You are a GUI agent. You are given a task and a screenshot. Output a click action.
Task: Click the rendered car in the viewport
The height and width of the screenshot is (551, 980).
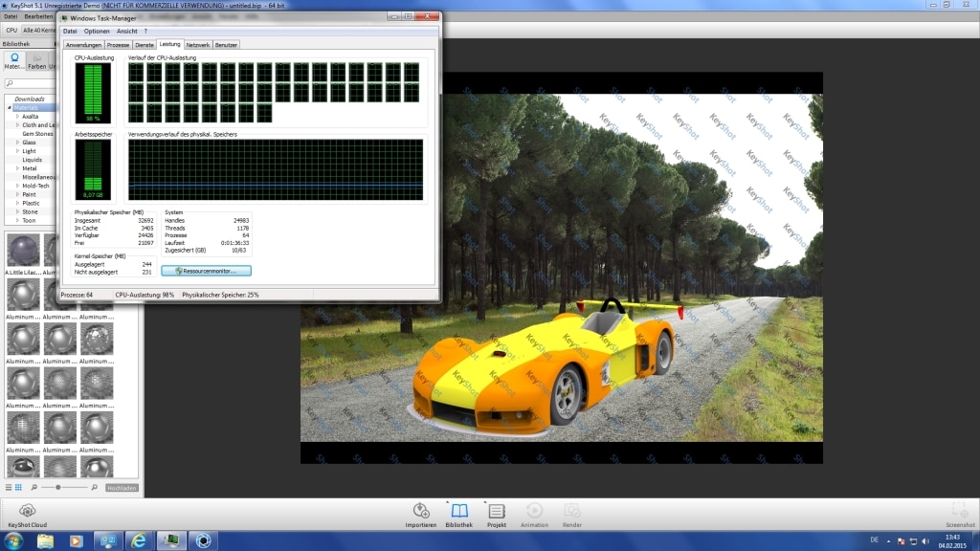[544, 365]
